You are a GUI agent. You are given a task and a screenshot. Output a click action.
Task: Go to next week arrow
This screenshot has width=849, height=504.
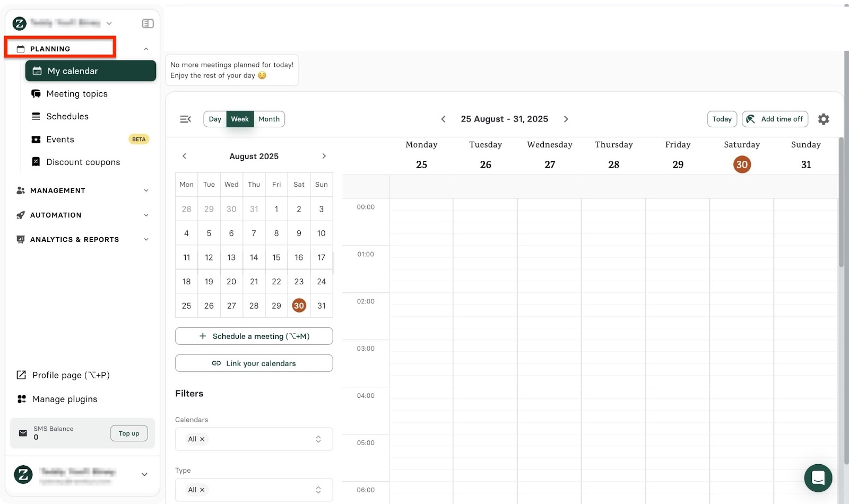566,119
